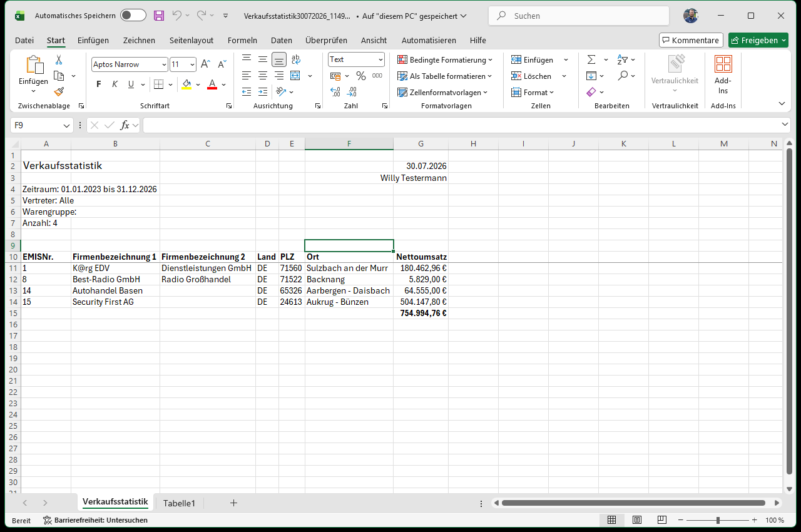Click the wrap text icon

tap(295, 59)
